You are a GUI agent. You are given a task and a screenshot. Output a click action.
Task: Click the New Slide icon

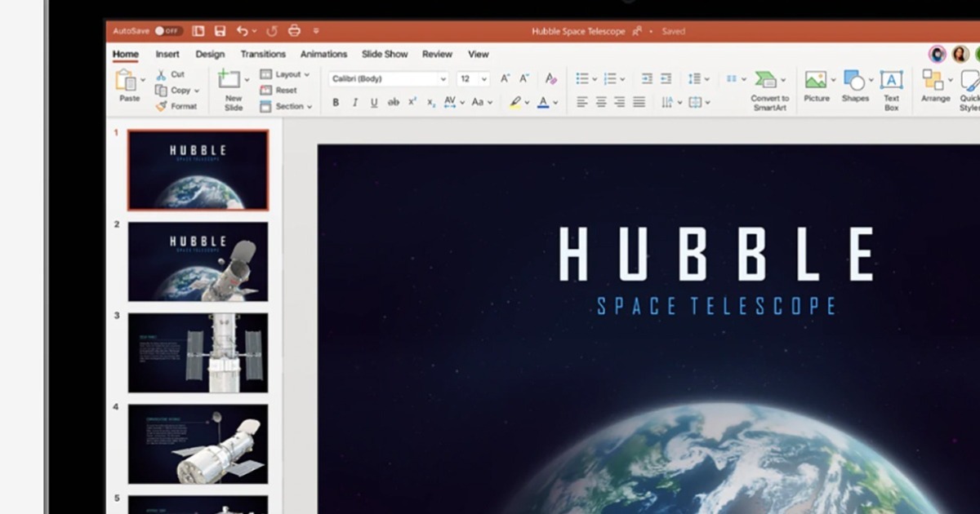[229, 79]
